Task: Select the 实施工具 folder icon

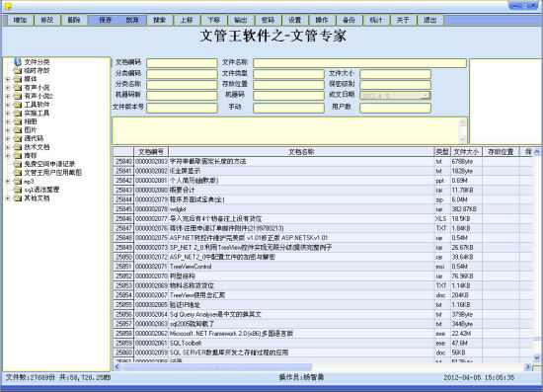Action: [x=18, y=113]
